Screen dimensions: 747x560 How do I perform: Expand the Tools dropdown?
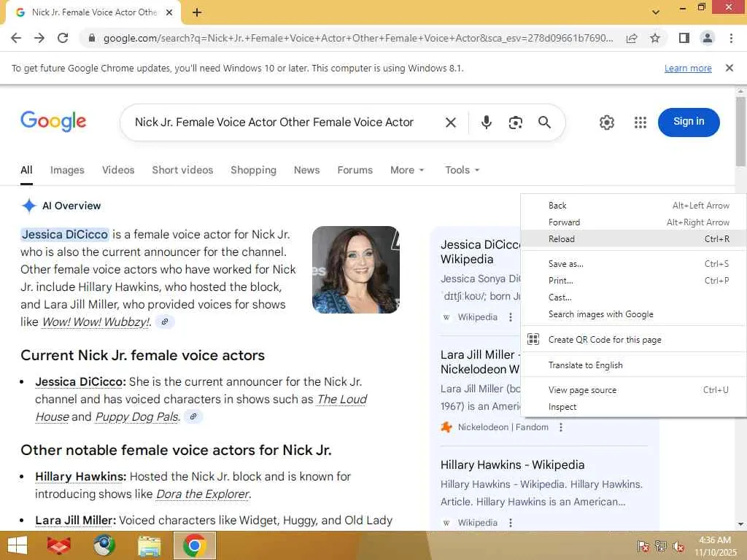[x=462, y=170]
